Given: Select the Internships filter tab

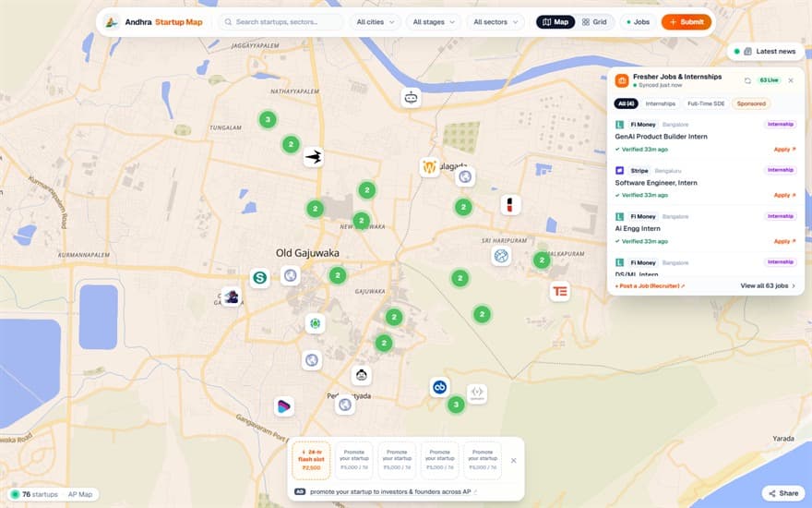Looking at the screenshot, I should coord(661,103).
